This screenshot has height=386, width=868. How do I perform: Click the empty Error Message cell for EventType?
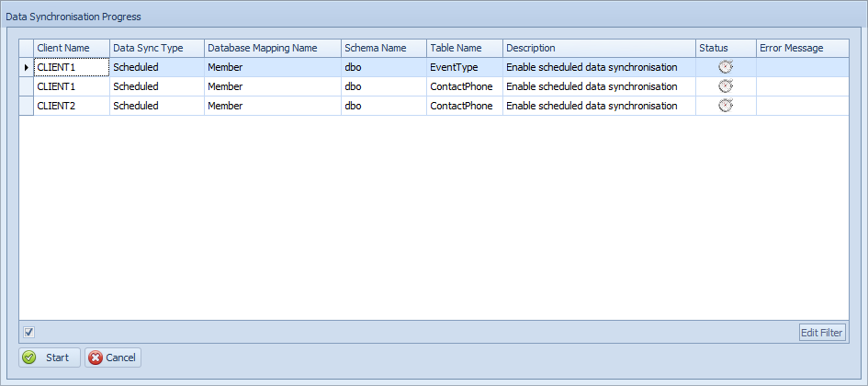pyautogui.click(x=802, y=68)
